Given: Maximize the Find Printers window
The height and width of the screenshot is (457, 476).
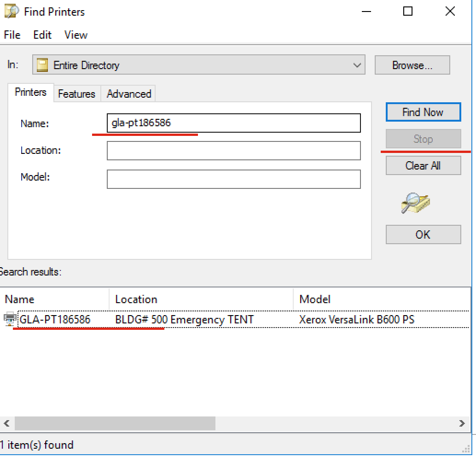Looking at the screenshot, I should click(x=407, y=12).
